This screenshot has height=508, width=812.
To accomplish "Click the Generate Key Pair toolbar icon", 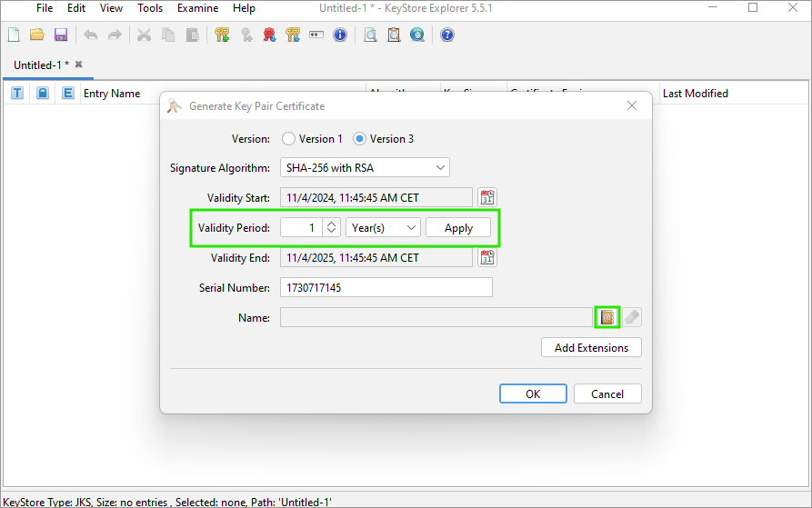I will coord(222,35).
